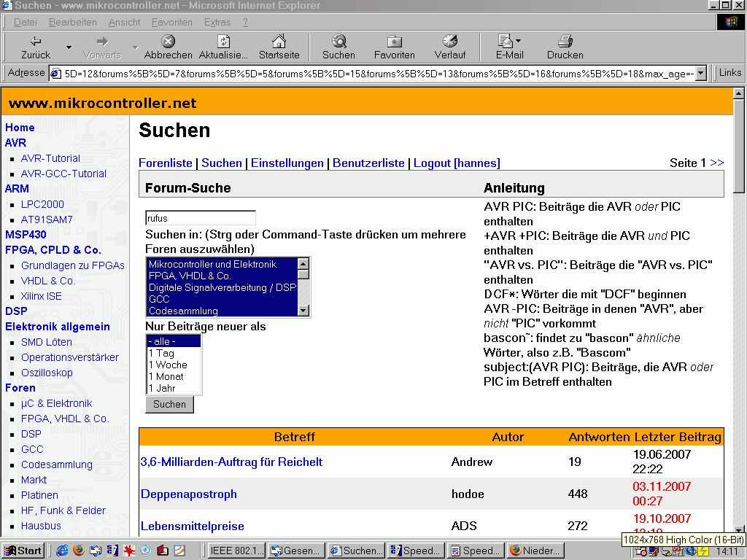
Task: Click the Windows Start button
Action: 23,551
